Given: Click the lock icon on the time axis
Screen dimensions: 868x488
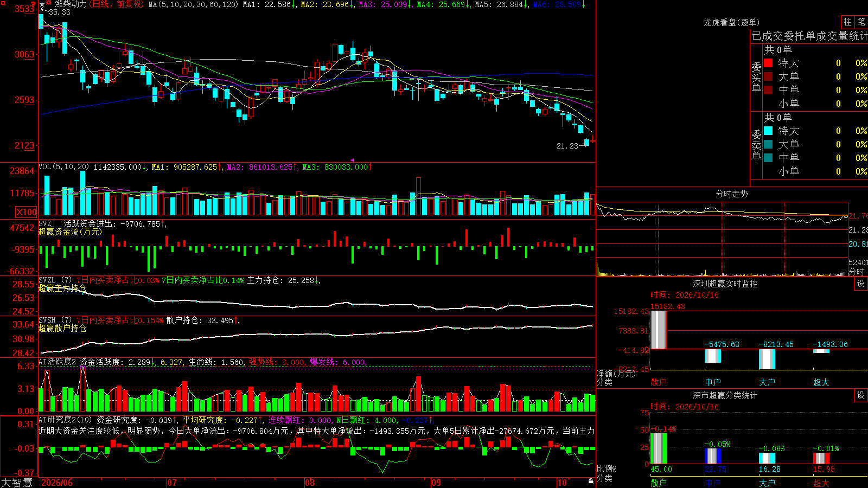Looking at the screenshot, I should (591, 481).
